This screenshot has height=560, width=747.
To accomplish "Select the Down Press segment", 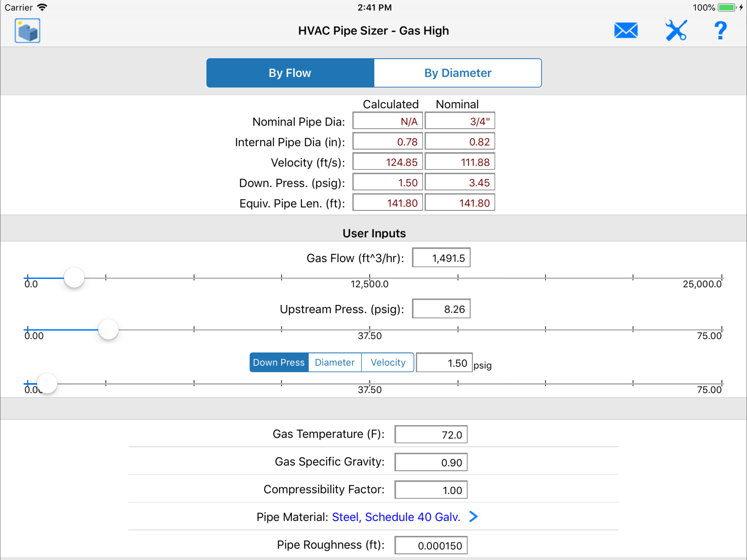I will tap(279, 362).
